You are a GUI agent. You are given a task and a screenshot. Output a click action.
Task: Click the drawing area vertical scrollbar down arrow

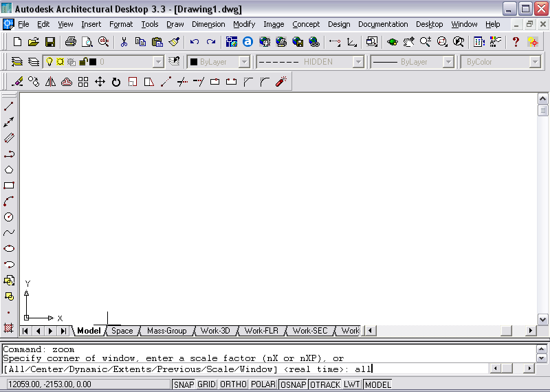[542, 319]
